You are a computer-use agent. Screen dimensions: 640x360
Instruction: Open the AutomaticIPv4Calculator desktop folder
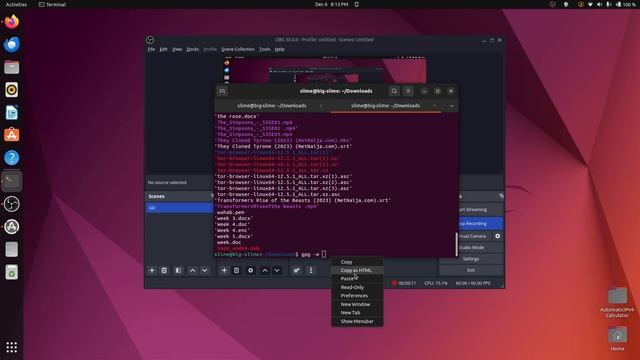click(x=617, y=302)
